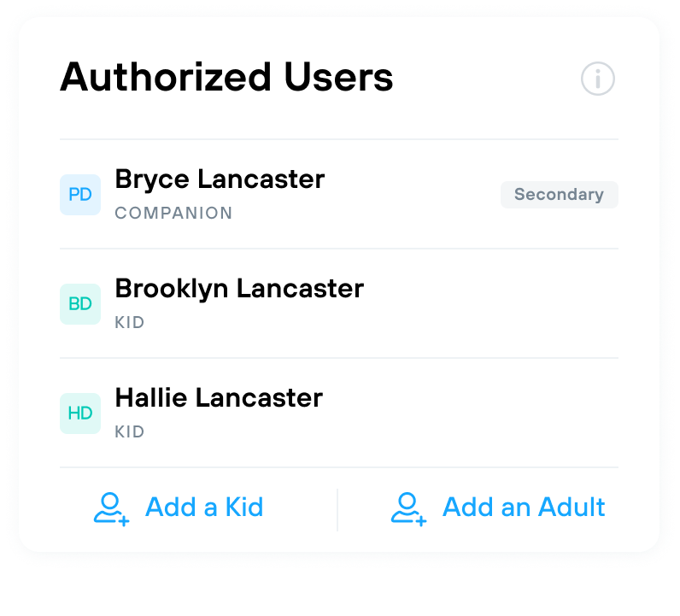The image size is (680, 616).
Task: Select the Bryce Lancaster list row
Action: tap(339, 194)
